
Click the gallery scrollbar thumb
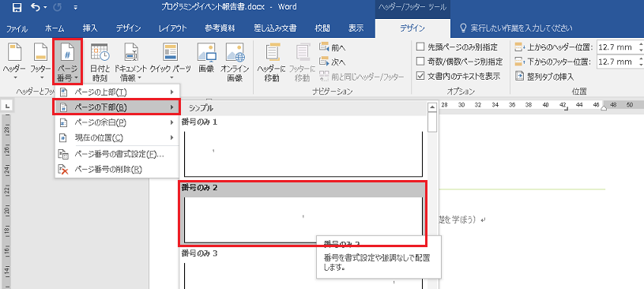(431, 122)
